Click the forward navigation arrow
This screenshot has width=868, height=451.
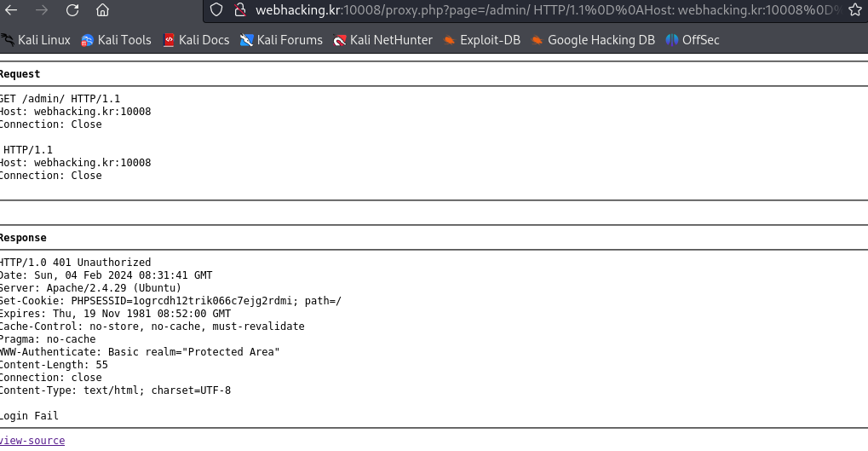[x=42, y=10]
